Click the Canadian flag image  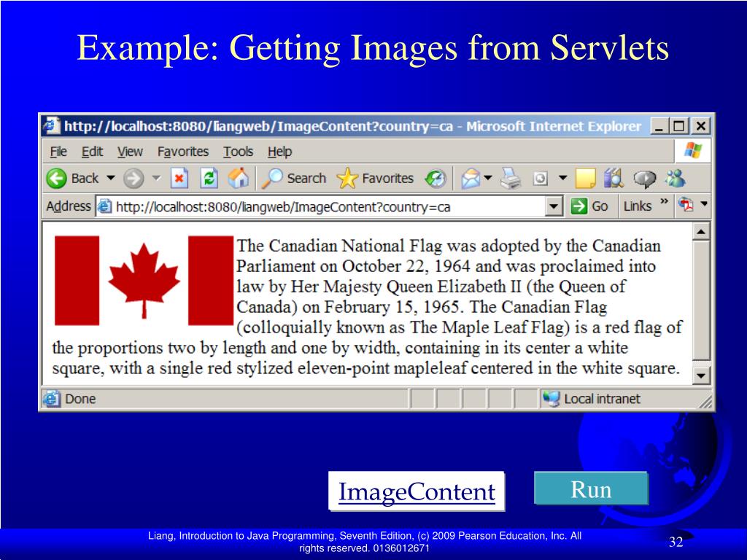pyautogui.click(x=144, y=281)
